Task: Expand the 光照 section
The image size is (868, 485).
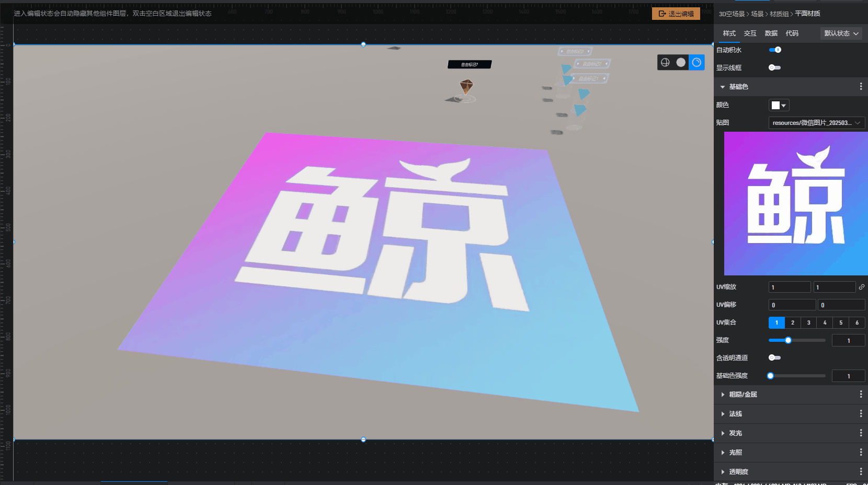Action: 723,453
